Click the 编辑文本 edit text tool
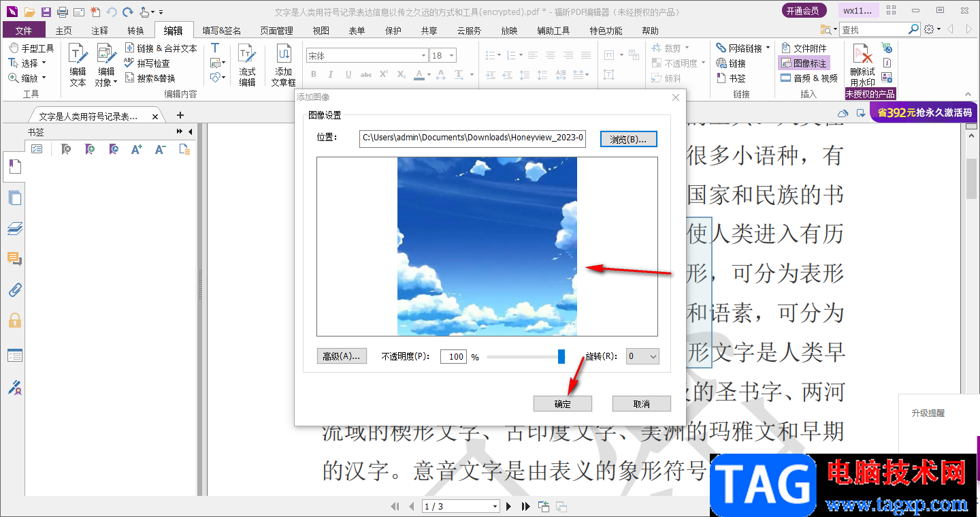Image resolution: width=980 pixels, height=517 pixels. (78, 65)
